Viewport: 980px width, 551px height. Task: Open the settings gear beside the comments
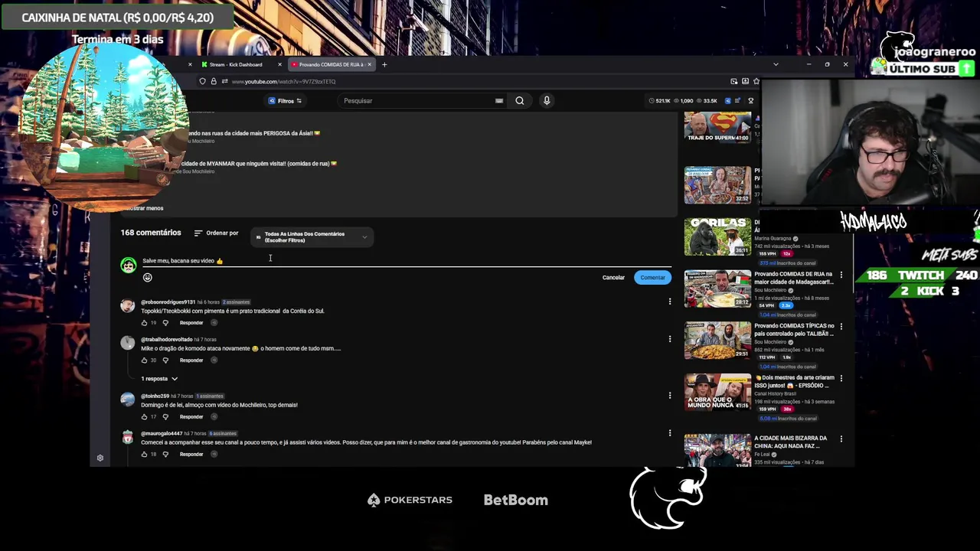coord(100,458)
